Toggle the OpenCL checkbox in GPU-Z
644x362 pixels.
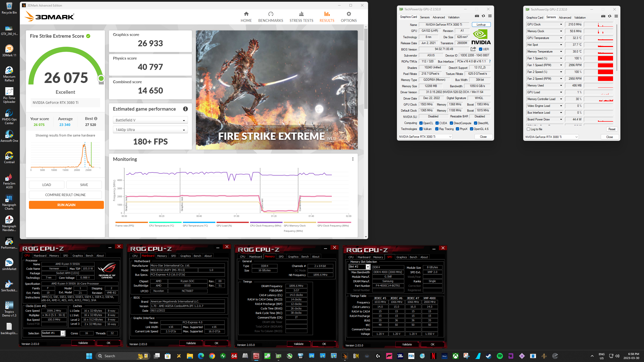tap(421, 123)
